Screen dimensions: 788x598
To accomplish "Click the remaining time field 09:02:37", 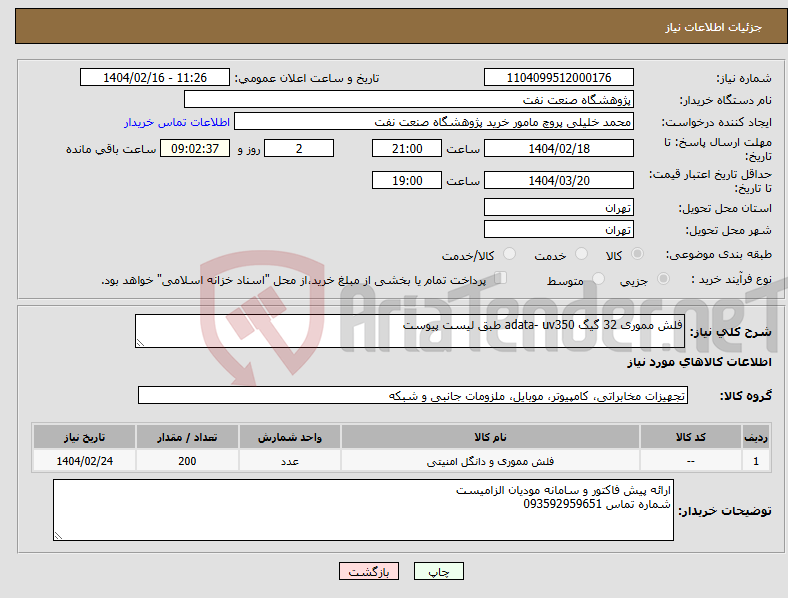I will click(x=195, y=149).
